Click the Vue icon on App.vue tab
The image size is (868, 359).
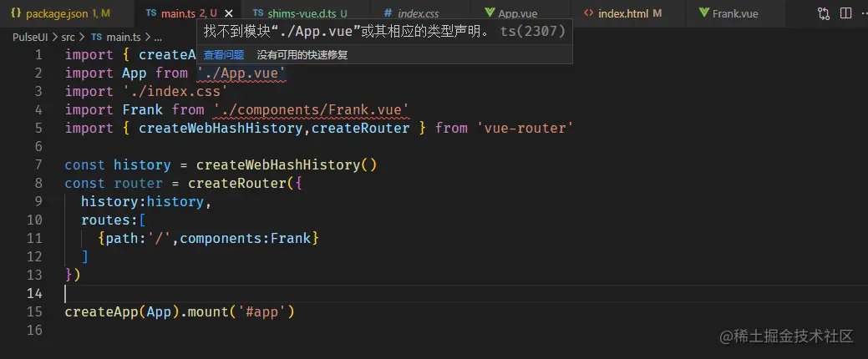[x=490, y=13]
